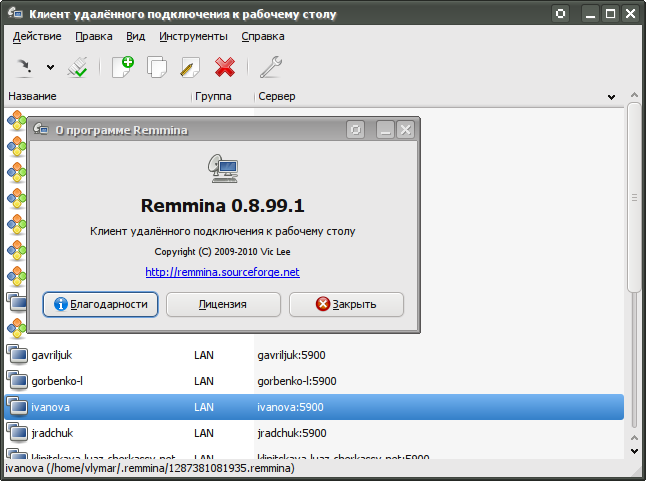Click the Quick Connect toolbar icon
Viewport: 646px width, 481px height.
pos(77,67)
